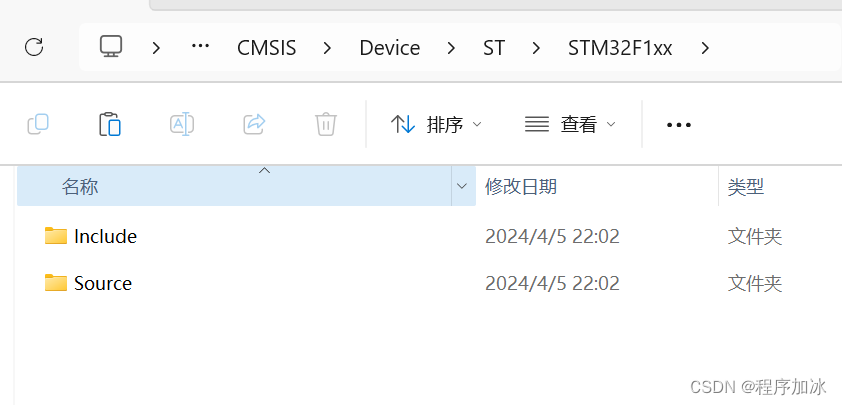Go to Device breadcrumb folder
This screenshot has width=842, height=405.
click(390, 48)
